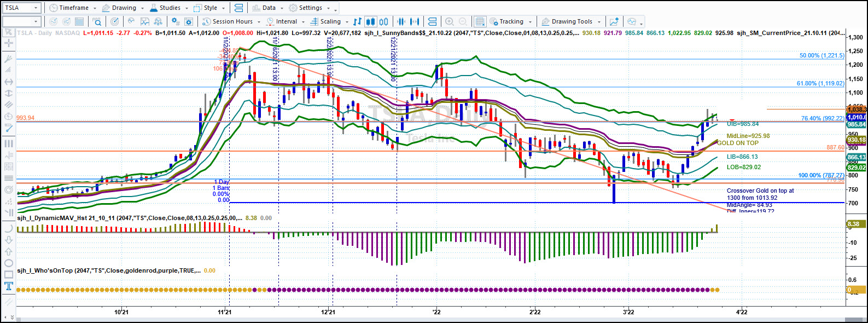Open the Drawing menu
Image resolution: width=868 pixels, height=323 pixels.
point(123,8)
